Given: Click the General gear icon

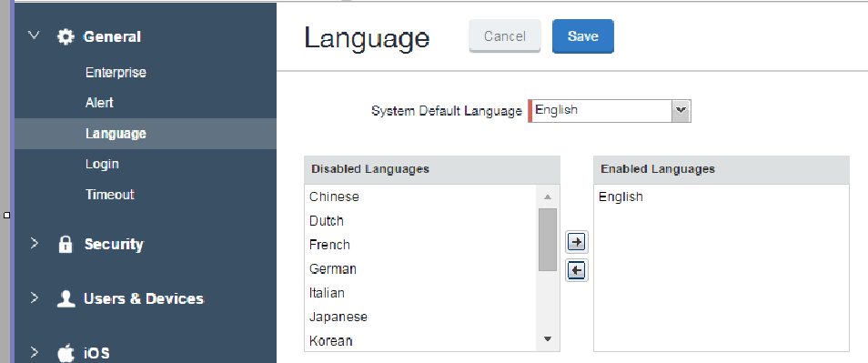Looking at the screenshot, I should (66, 36).
